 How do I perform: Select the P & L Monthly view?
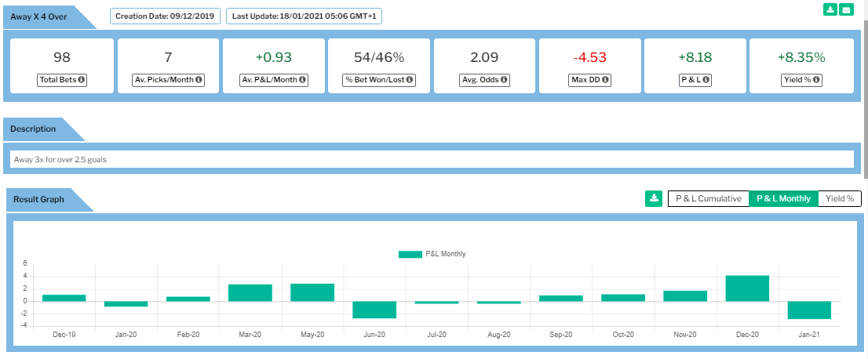(783, 198)
